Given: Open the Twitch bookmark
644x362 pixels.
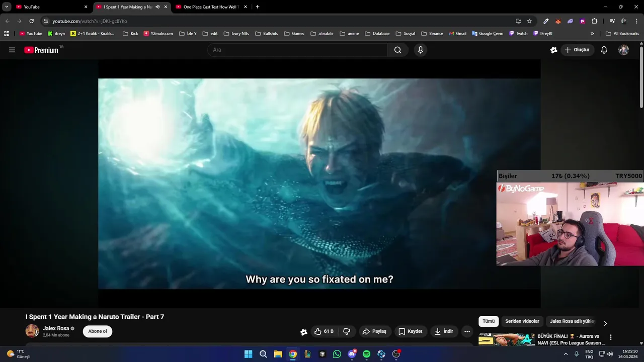Looking at the screenshot, I should coord(519,34).
